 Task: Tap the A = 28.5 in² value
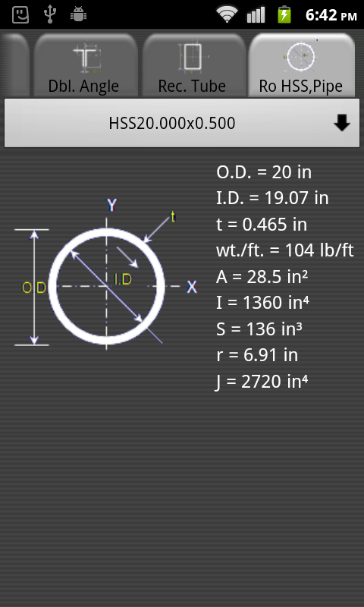[262, 277]
